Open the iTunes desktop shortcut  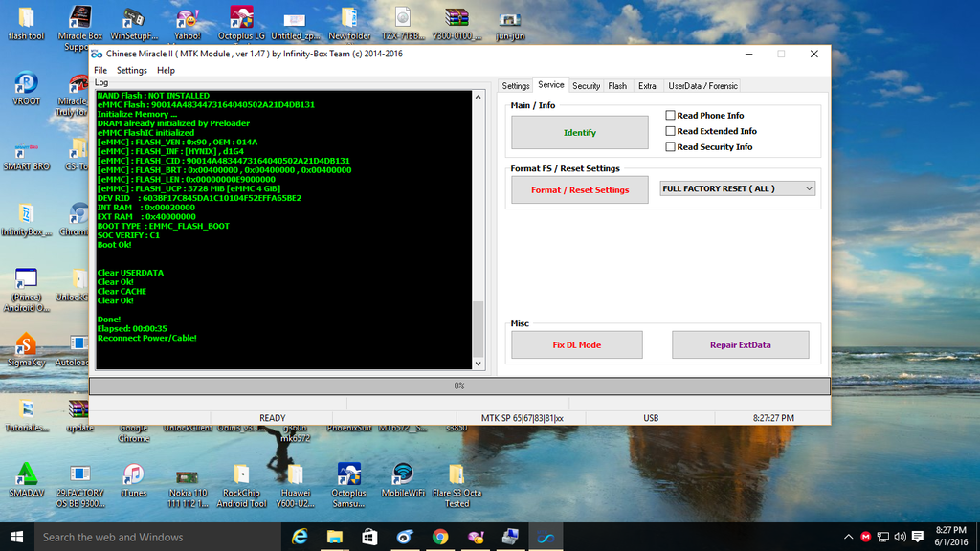133,474
